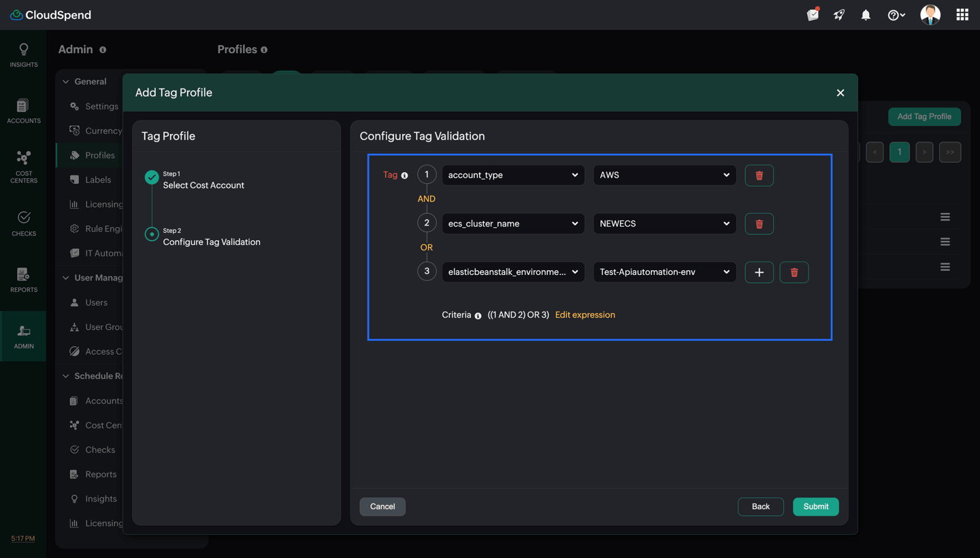Click AND operator between rows 1 and 2
Viewport: 980px width, 558px height.
(x=427, y=199)
